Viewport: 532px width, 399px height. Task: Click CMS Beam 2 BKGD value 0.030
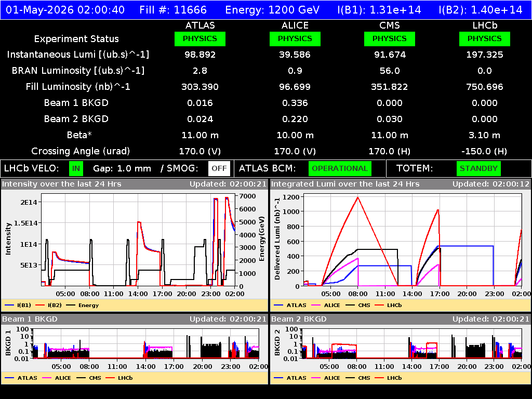pos(390,119)
